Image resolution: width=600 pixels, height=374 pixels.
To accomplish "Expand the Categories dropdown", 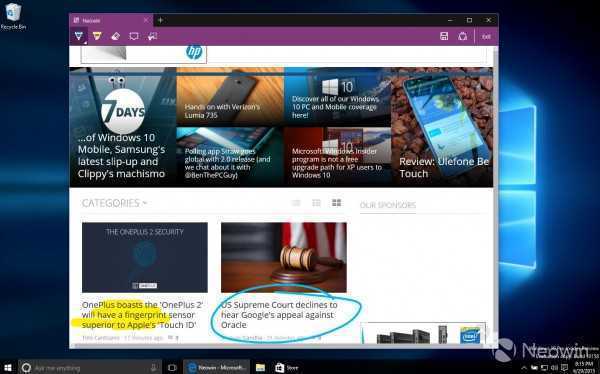I will pos(114,203).
